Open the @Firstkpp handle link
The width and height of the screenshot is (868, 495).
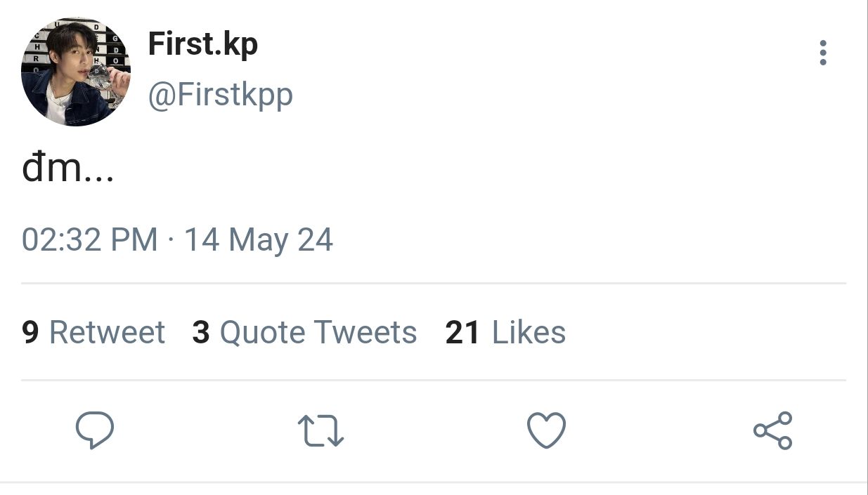(219, 94)
